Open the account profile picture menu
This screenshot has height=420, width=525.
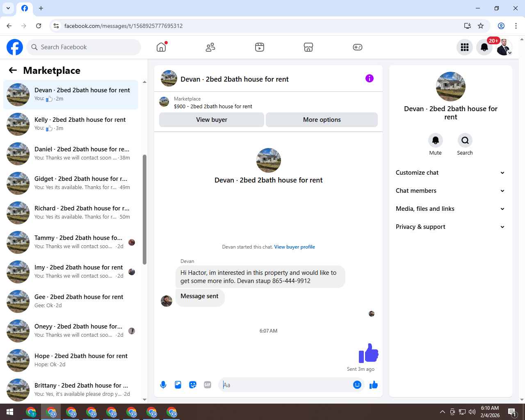(x=504, y=47)
